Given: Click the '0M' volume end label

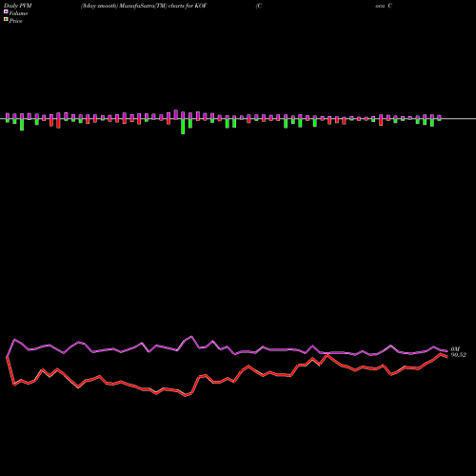Looking at the screenshot, I should coord(455,349).
